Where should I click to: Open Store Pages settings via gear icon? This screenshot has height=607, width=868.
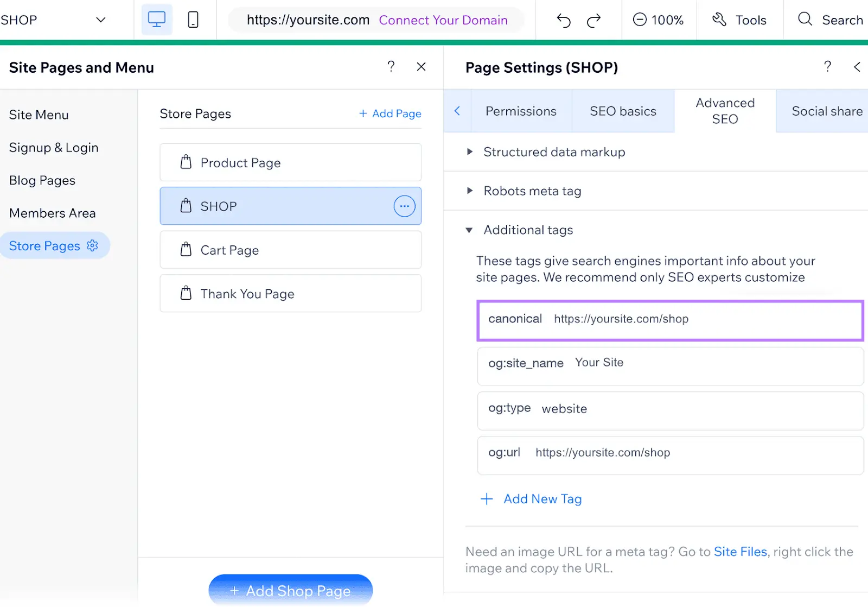pyautogui.click(x=92, y=245)
